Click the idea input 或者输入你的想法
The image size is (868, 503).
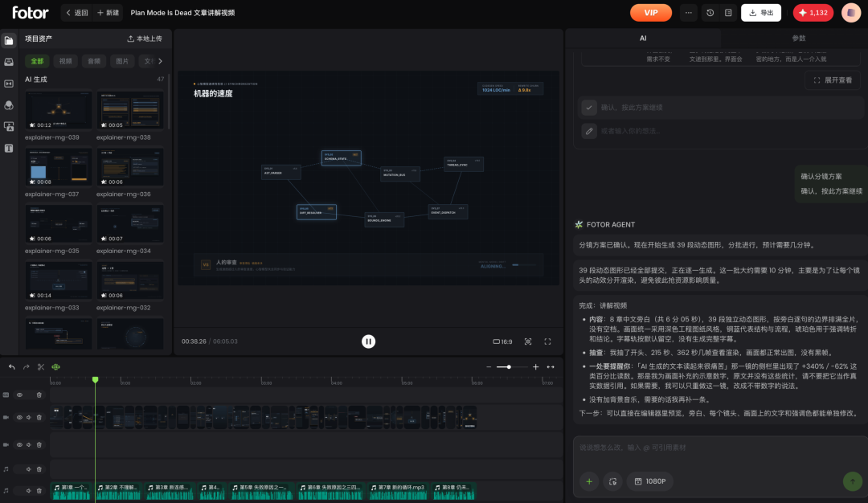coord(723,131)
